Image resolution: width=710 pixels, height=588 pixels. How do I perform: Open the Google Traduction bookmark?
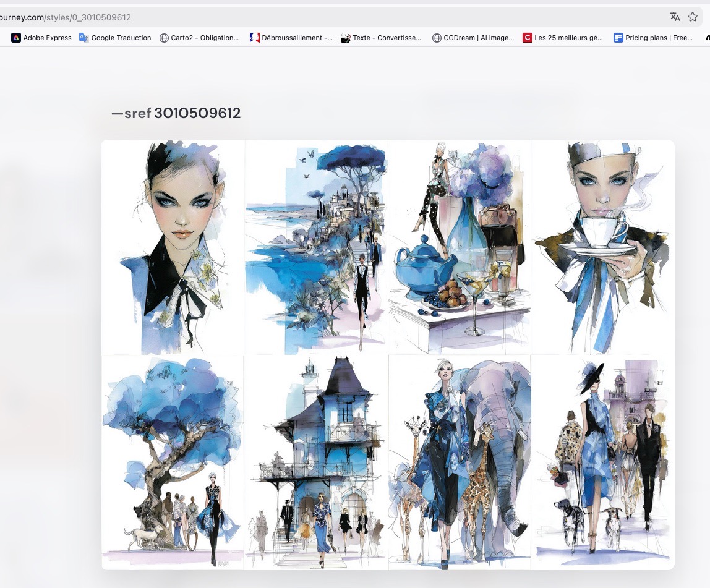(x=115, y=38)
